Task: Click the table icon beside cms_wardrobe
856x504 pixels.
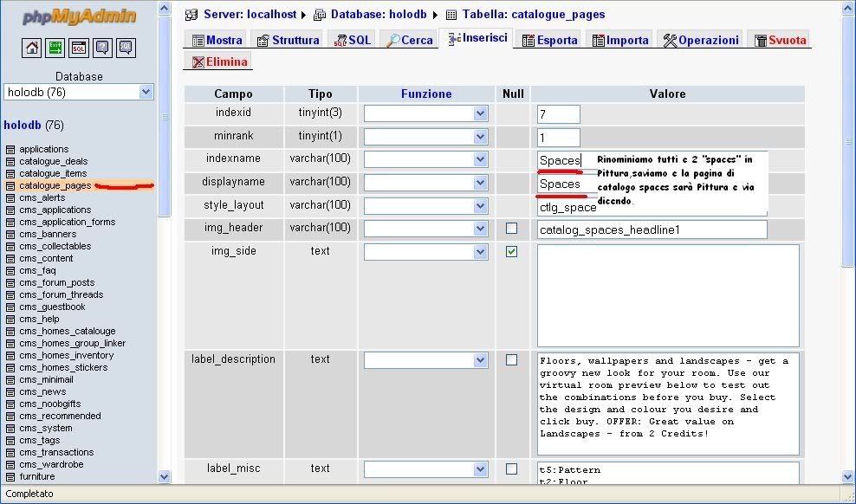Action: click(x=10, y=465)
